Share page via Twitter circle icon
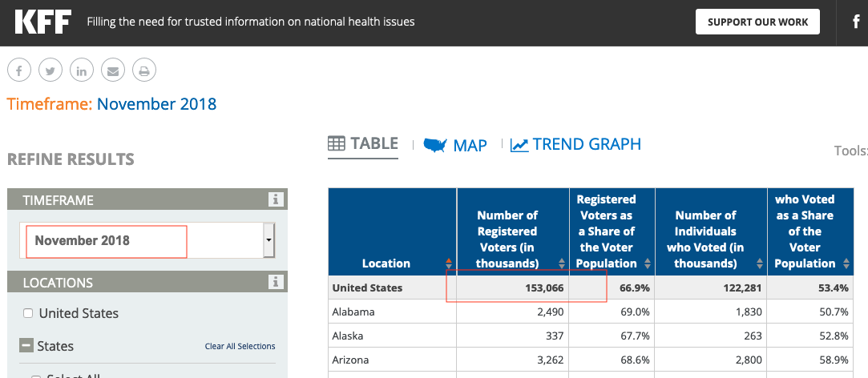868x378 pixels. [x=50, y=70]
